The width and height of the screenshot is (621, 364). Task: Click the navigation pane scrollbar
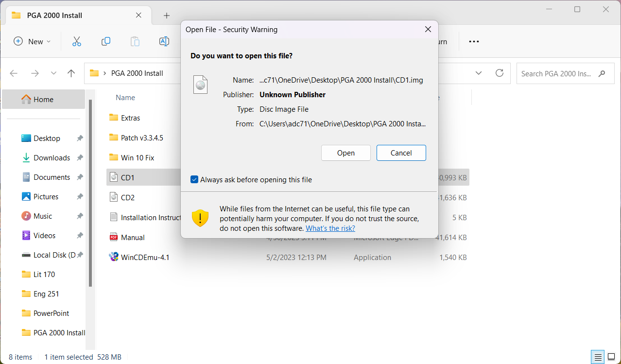90,192
